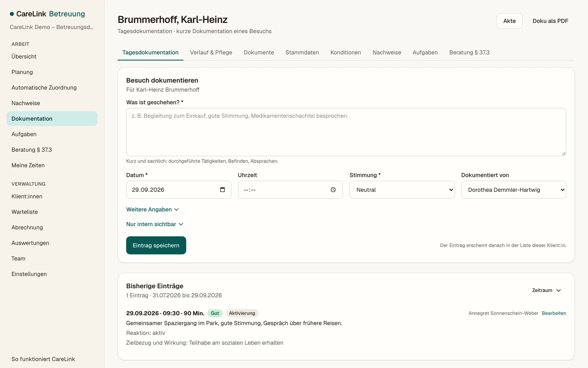Click the clock icon in Uhrzeit field
This screenshot has width=588, height=368.
pyautogui.click(x=333, y=190)
